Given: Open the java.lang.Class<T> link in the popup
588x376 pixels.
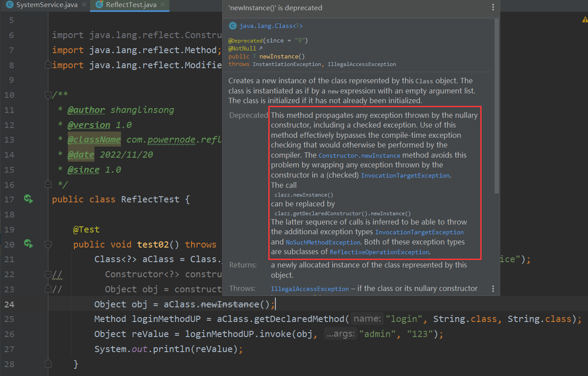Looking at the screenshot, I should pos(271,26).
